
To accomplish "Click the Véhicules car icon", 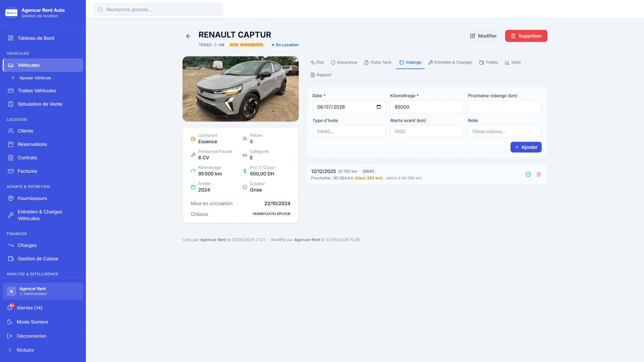I will coord(11,65).
